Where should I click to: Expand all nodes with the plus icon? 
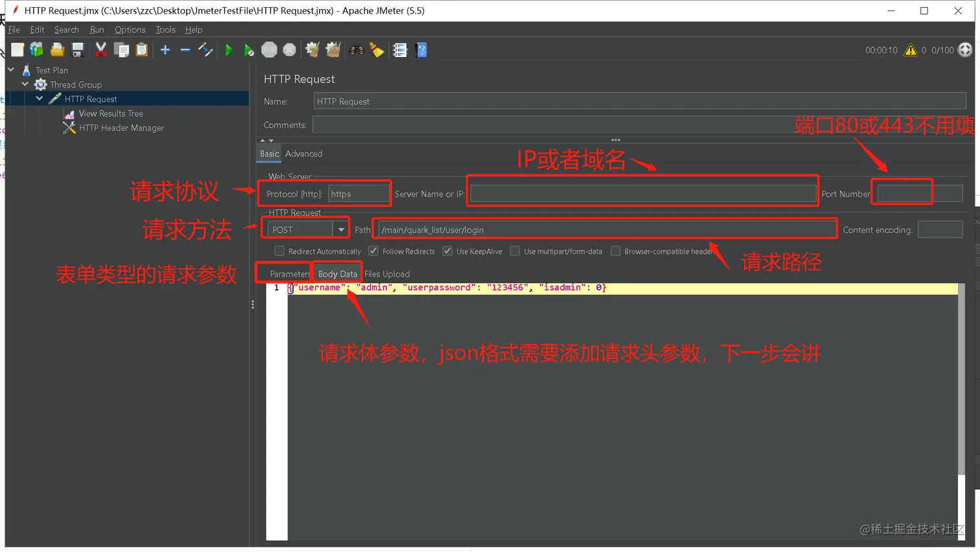pyautogui.click(x=165, y=50)
